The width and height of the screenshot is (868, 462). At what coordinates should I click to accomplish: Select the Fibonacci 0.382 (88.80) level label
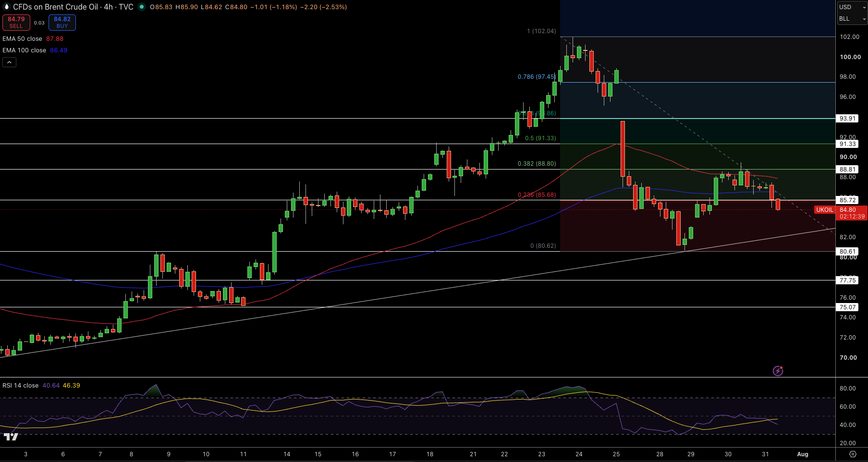tap(537, 164)
